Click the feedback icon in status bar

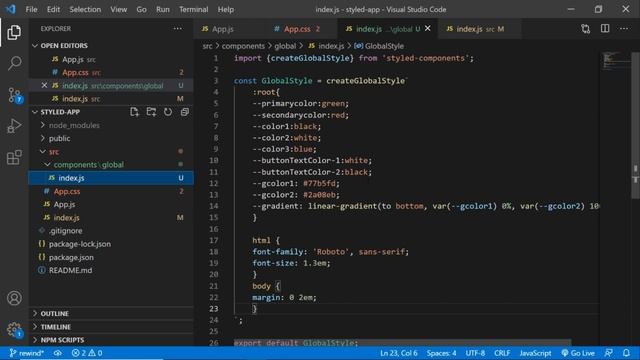pyautogui.click(x=608, y=353)
